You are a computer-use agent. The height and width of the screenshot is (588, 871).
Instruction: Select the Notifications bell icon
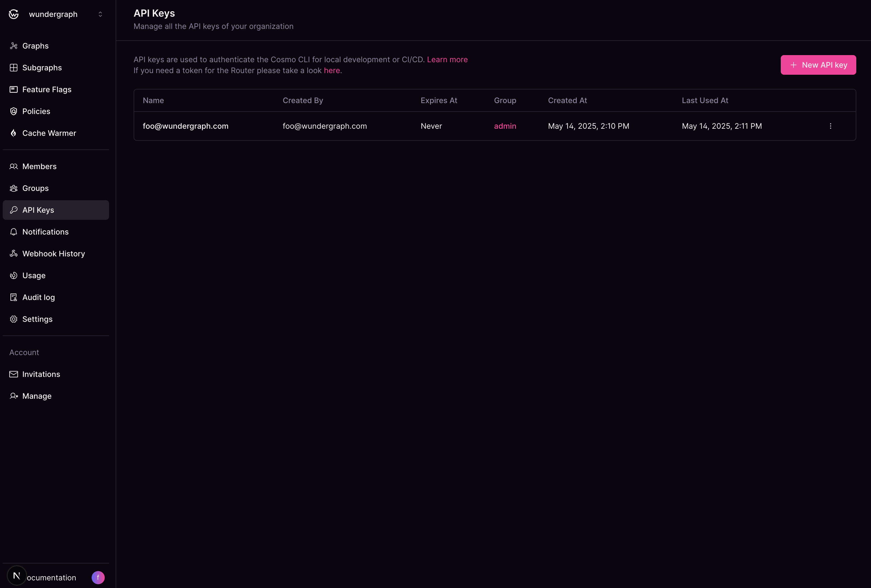tap(13, 232)
